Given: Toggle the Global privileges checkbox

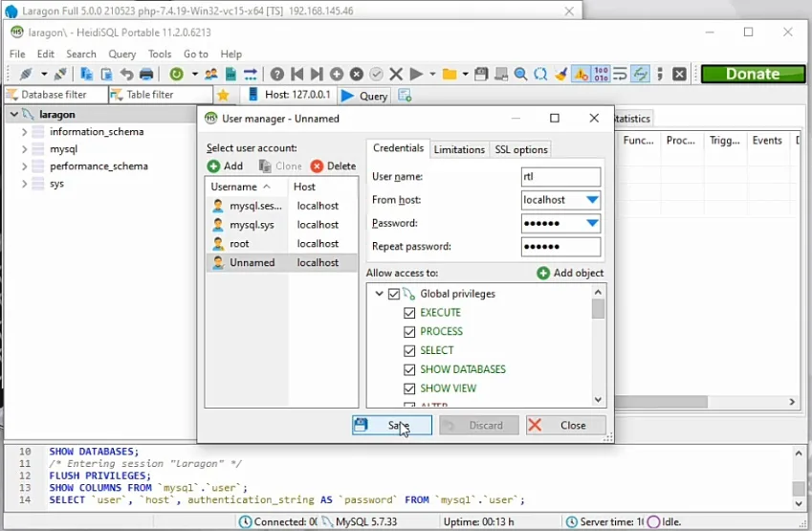Looking at the screenshot, I should tap(394, 294).
